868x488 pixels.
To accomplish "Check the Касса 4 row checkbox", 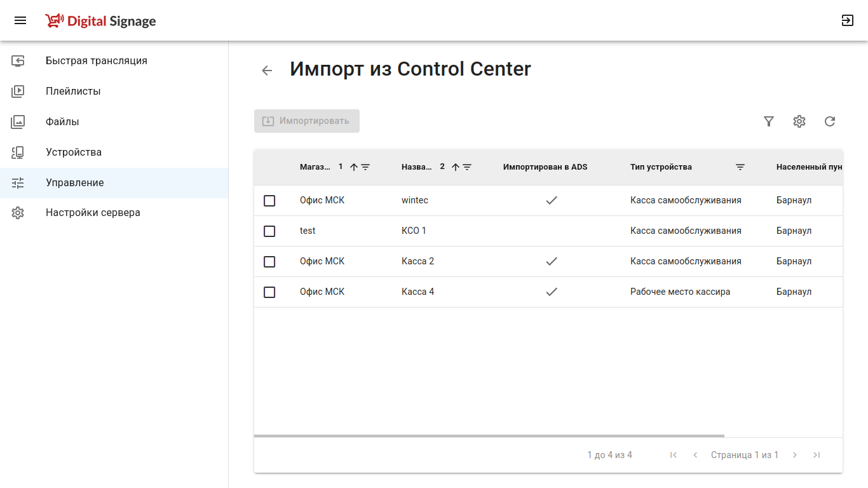I will [x=269, y=292].
